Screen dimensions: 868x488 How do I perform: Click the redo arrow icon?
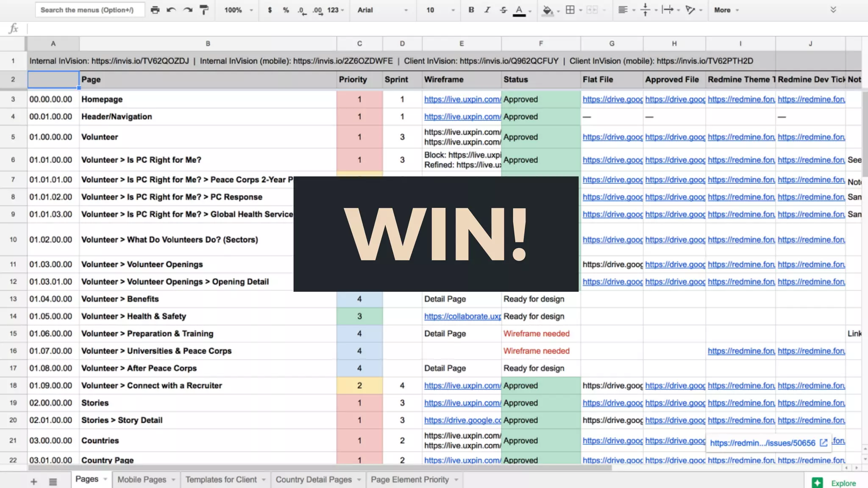tap(188, 10)
